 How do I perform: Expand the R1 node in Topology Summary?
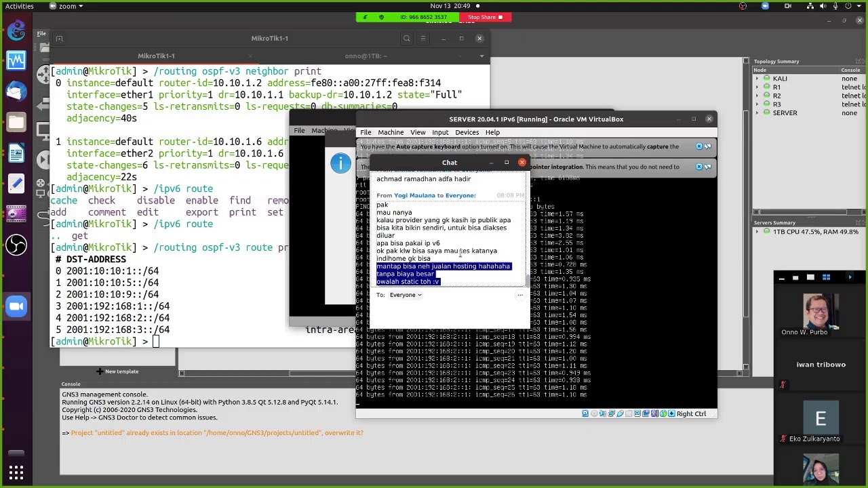(757, 87)
